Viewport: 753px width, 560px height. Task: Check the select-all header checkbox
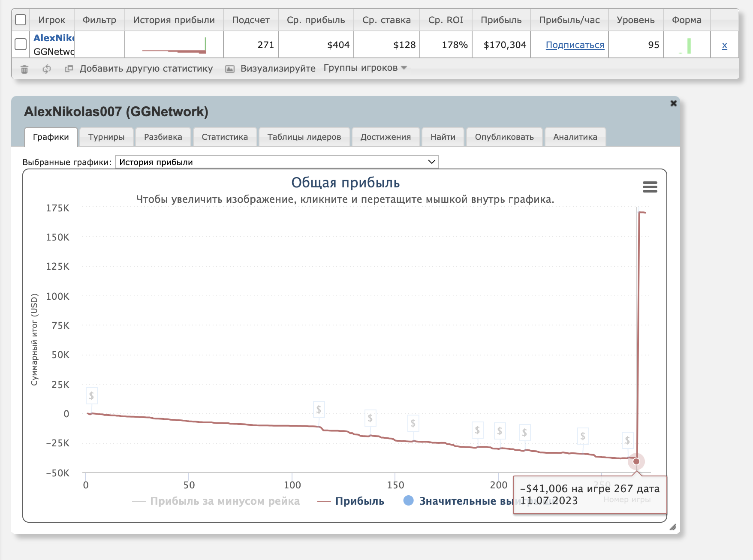(21, 20)
